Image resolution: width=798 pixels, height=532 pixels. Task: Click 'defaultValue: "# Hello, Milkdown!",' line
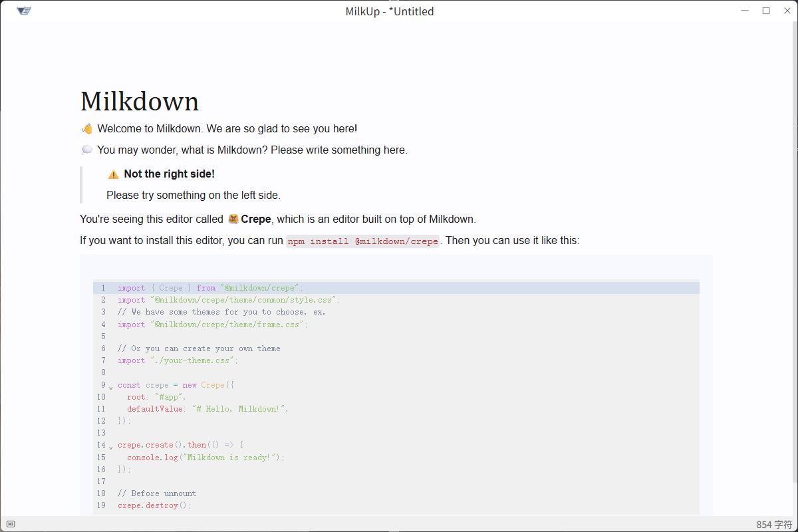tap(208, 409)
